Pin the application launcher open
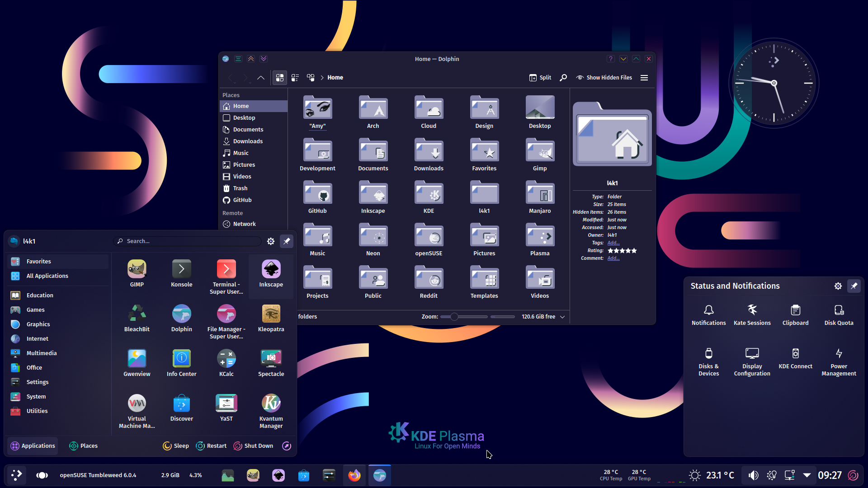 tap(287, 241)
